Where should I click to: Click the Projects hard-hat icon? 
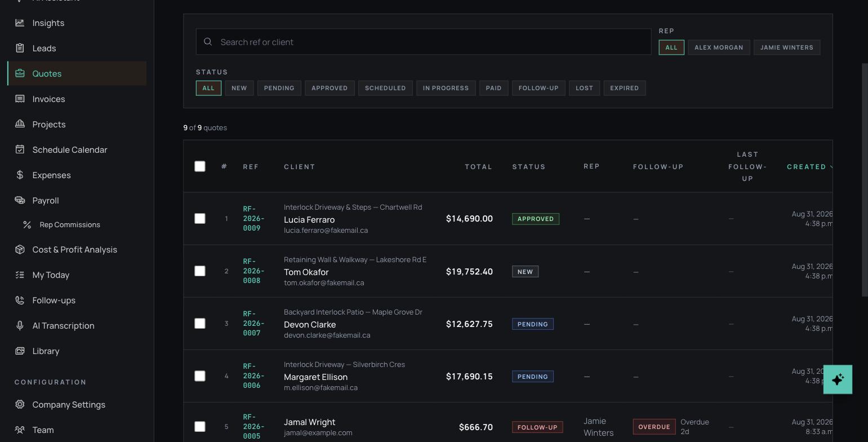20,125
